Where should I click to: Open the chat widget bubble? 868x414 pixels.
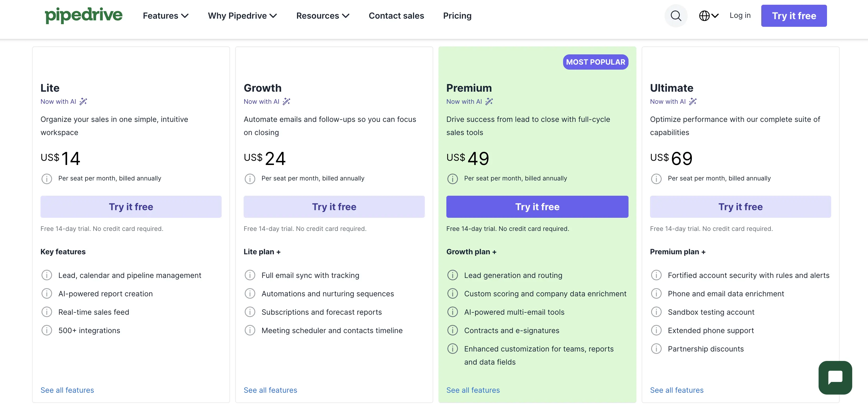click(x=835, y=377)
